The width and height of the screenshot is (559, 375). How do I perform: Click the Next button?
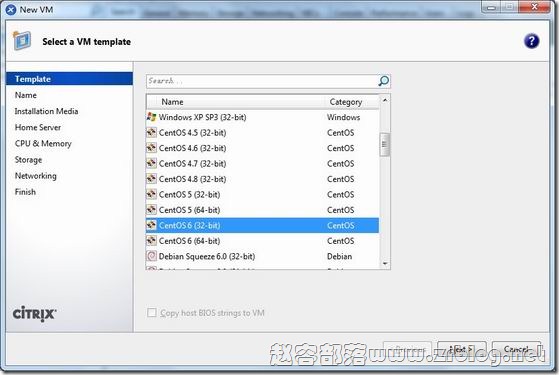pyautogui.click(x=462, y=349)
